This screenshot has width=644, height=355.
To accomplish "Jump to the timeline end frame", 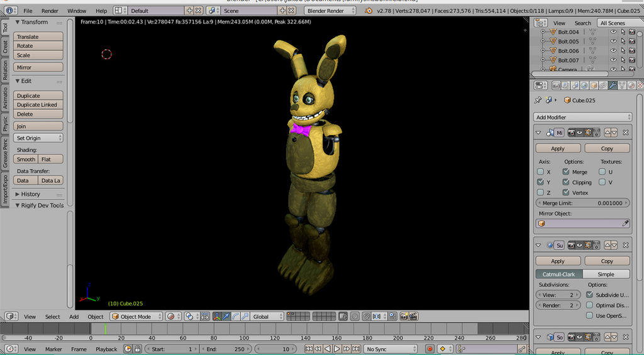I will coord(356,349).
